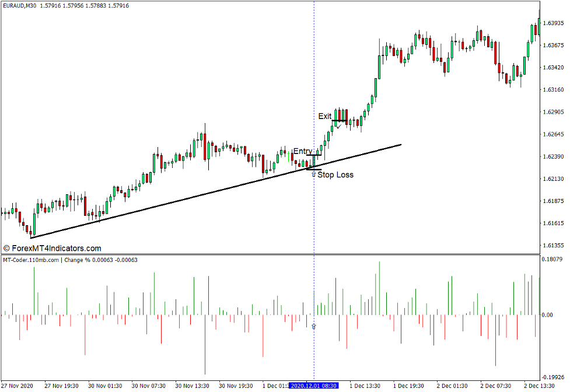Click the horizontal Entry level line
This screenshot has height=392, width=570.
click(314, 155)
